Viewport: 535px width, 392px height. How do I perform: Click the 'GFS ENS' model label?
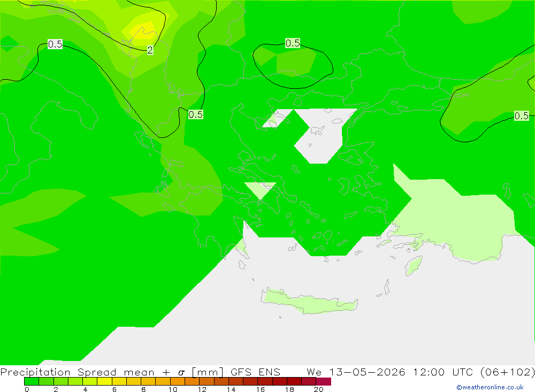pyautogui.click(x=255, y=372)
